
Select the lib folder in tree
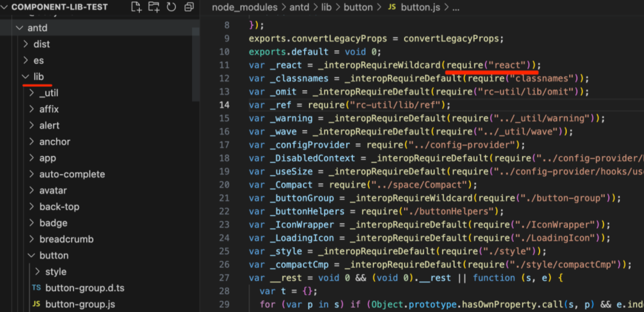(x=39, y=76)
